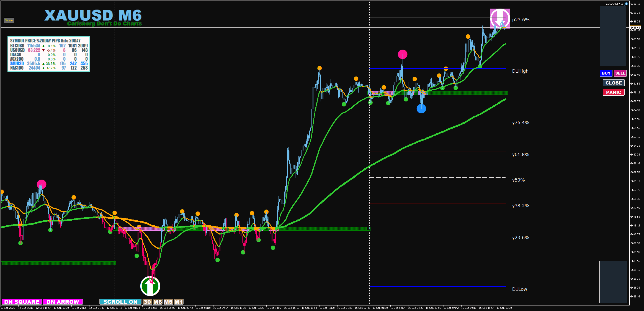Select the XAUUSD row in the symbol table
This screenshot has width=644, height=311.
click(17, 63)
